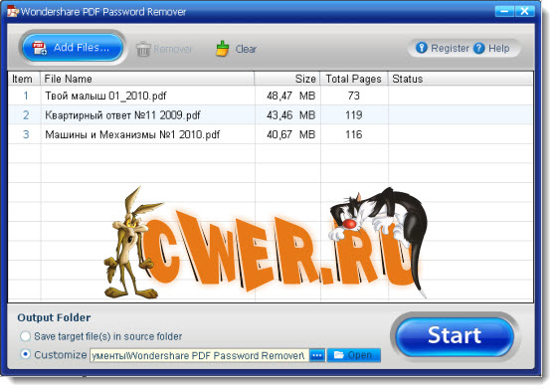Click the Remove trash can icon
This screenshot has width=557, height=392.
click(143, 49)
